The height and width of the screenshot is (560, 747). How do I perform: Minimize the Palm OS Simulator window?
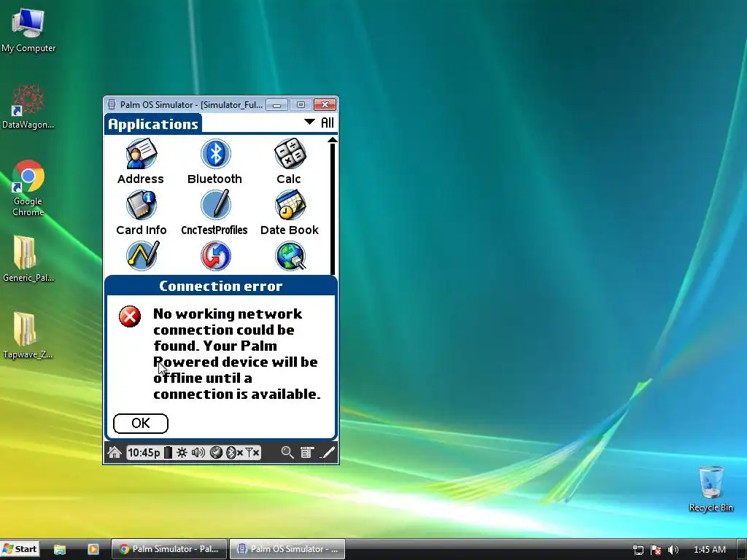[x=276, y=105]
